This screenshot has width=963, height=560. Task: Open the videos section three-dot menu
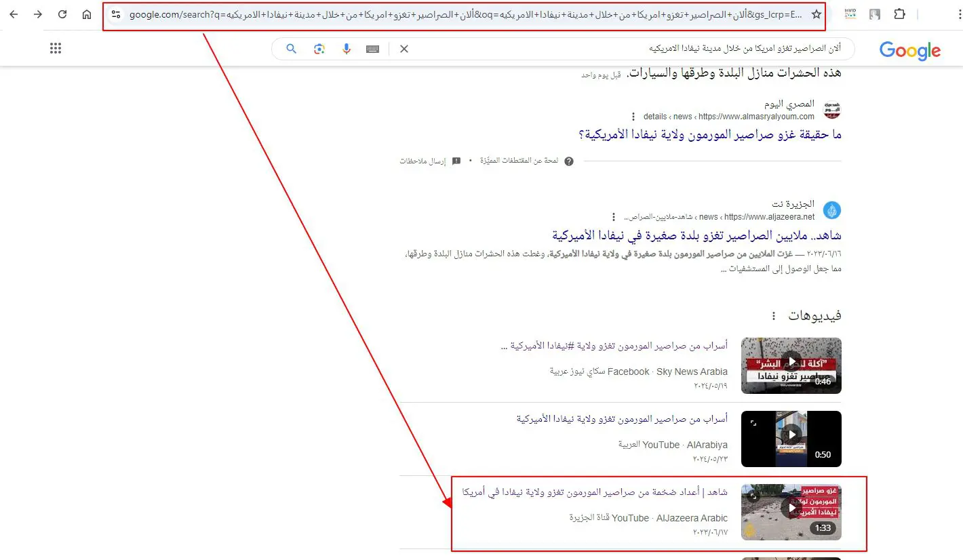click(772, 317)
